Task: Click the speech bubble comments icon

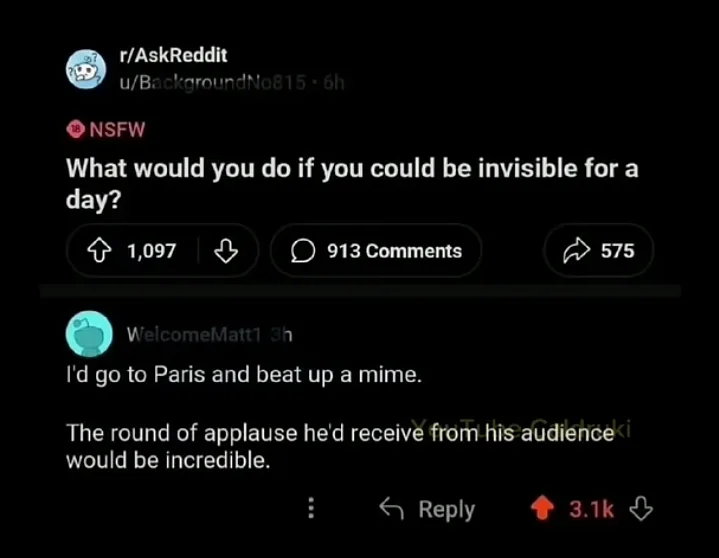Action: point(303,251)
